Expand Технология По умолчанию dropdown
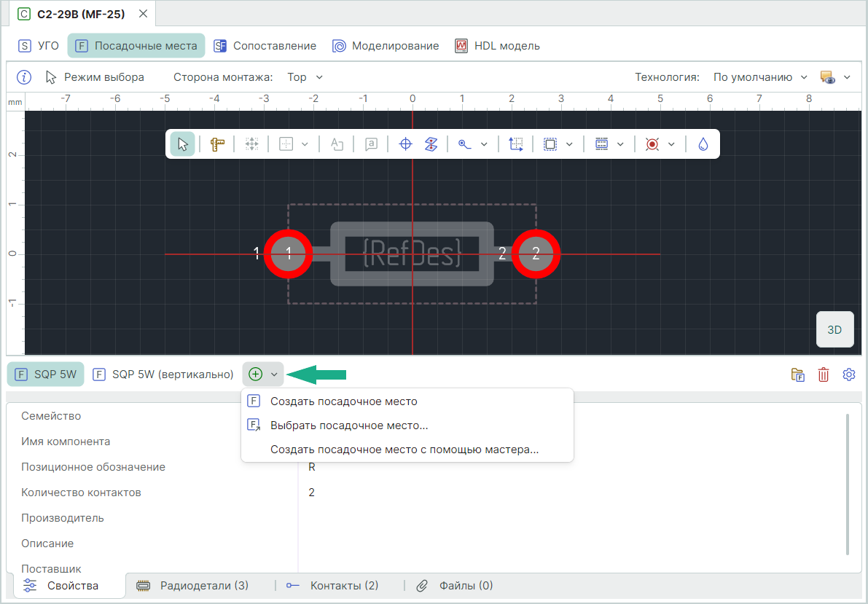The width and height of the screenshot is (868, 604). click(x=760, y=77)
